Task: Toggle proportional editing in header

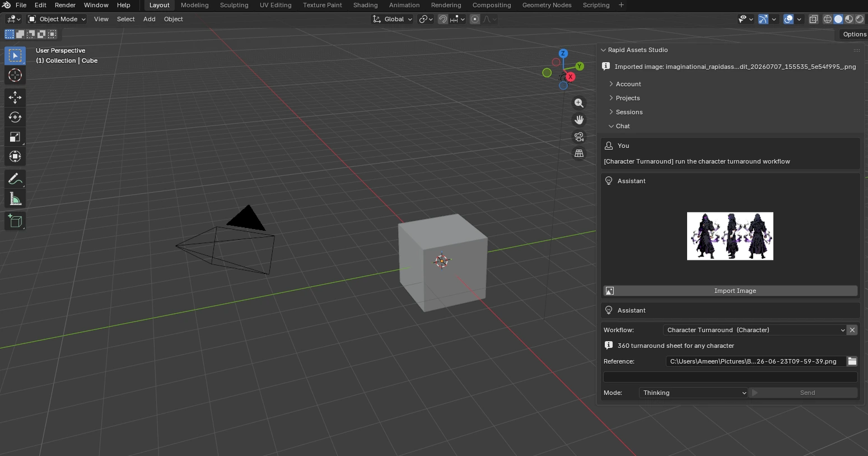Action: [x=475, y=19]
